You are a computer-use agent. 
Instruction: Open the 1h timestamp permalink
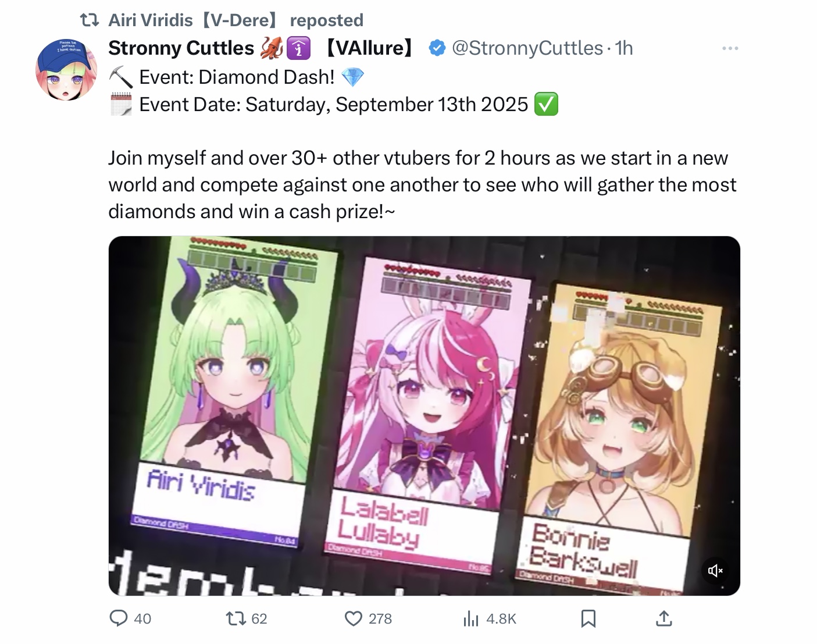click(x=624, y=48)
